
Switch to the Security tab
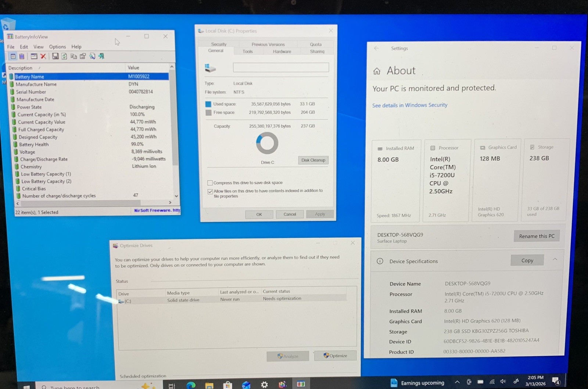coord(219,44)
